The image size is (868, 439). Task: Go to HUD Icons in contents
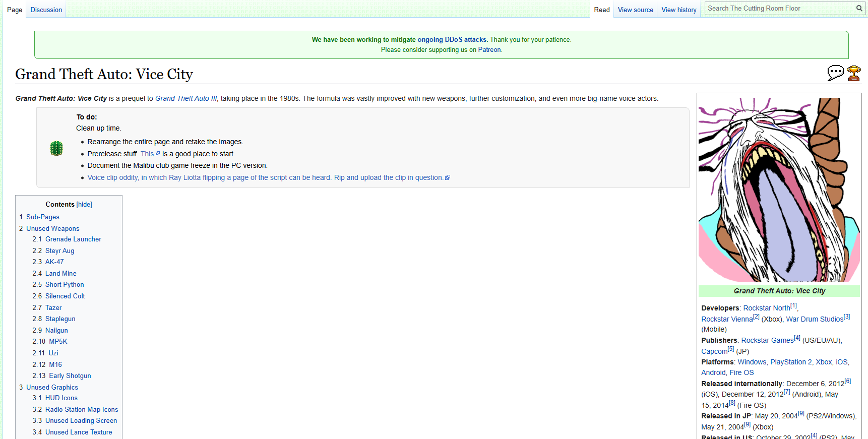click(61, 398)
